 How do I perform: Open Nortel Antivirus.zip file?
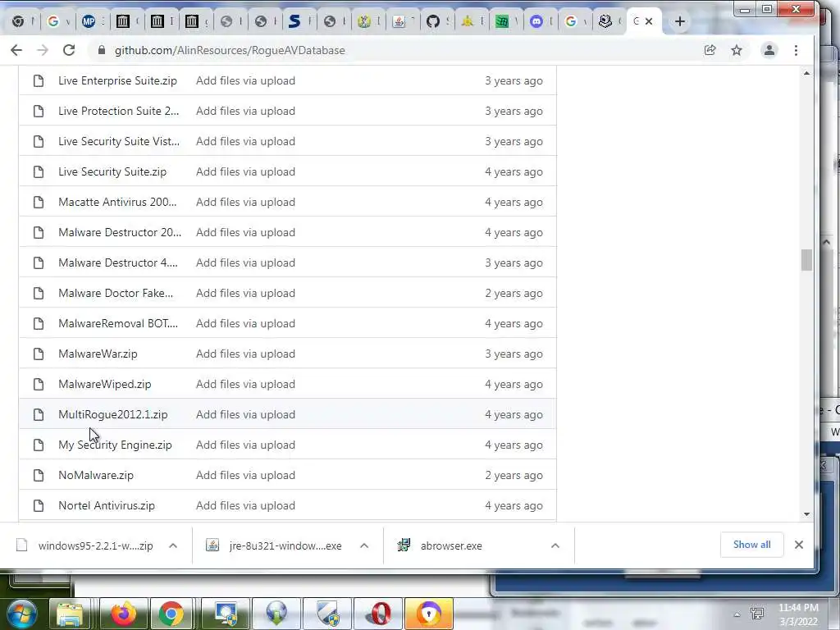pos(107,505)
